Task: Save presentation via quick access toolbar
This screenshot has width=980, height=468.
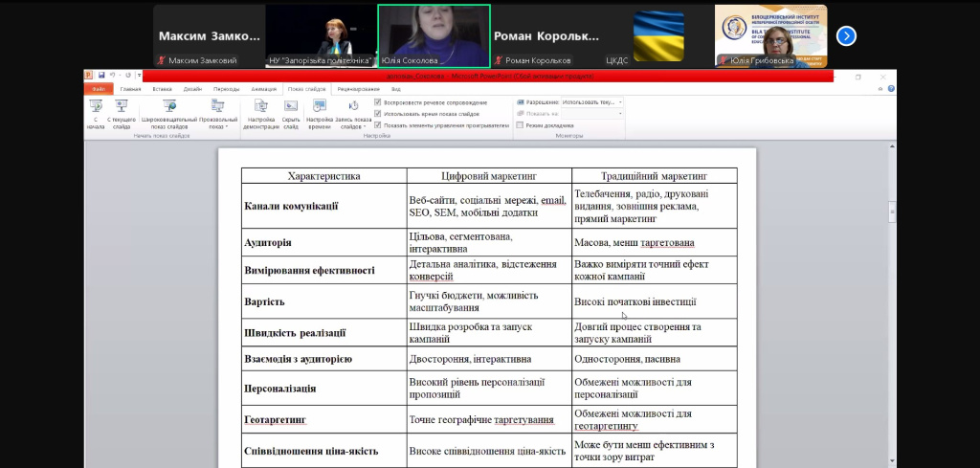Action: 101,76
